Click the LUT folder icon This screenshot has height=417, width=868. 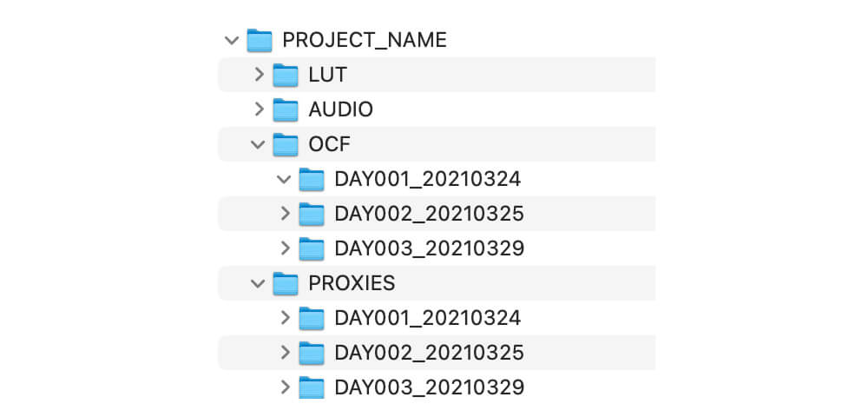[x=286, y=75]
